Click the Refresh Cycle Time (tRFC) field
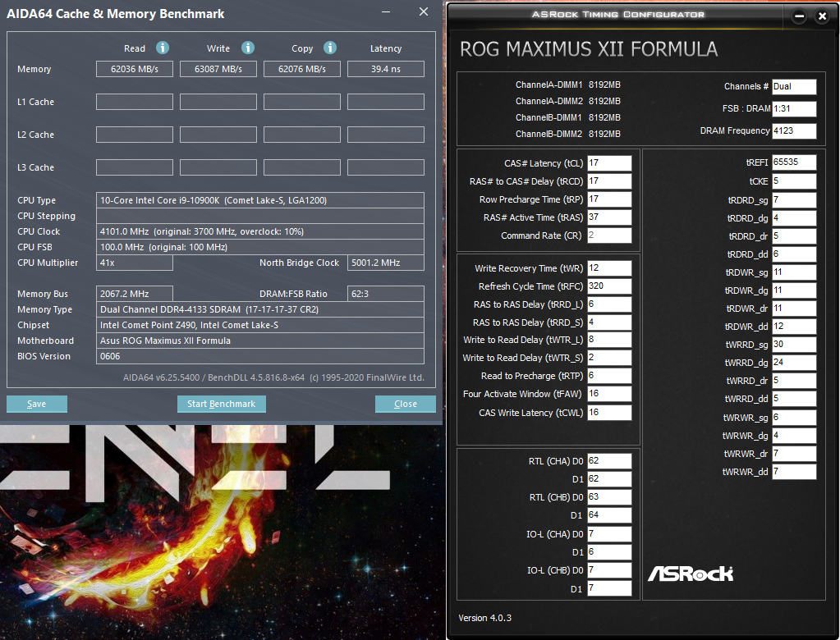The height and width of the screenshot is (640, 840). tap(609, 286)
